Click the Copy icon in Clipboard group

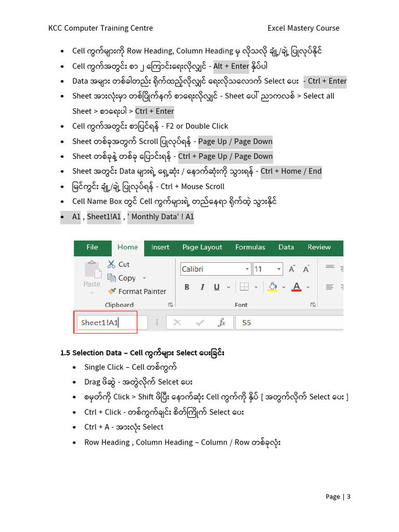[x=112, y=278]
